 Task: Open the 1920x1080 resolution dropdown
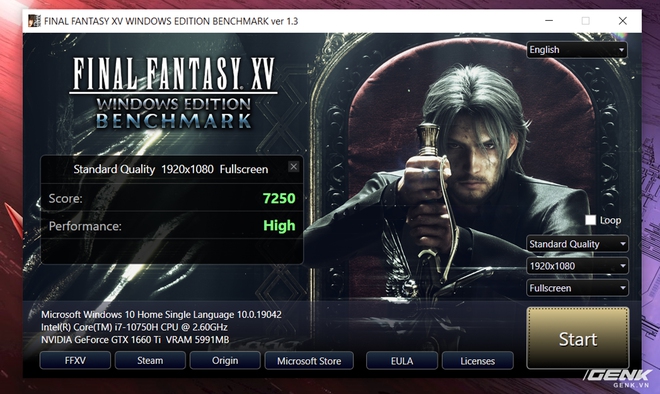(x=577, y=266)
